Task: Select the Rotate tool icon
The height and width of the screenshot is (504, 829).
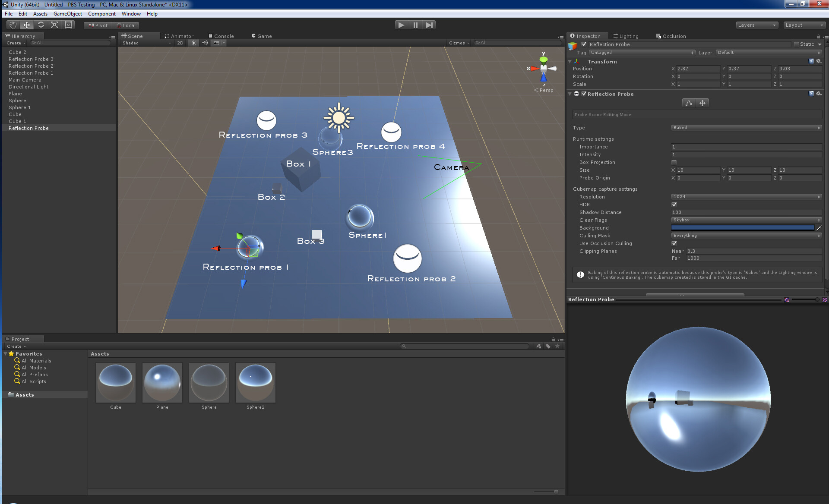Action: pyautogui.click(x=41, y=25)
